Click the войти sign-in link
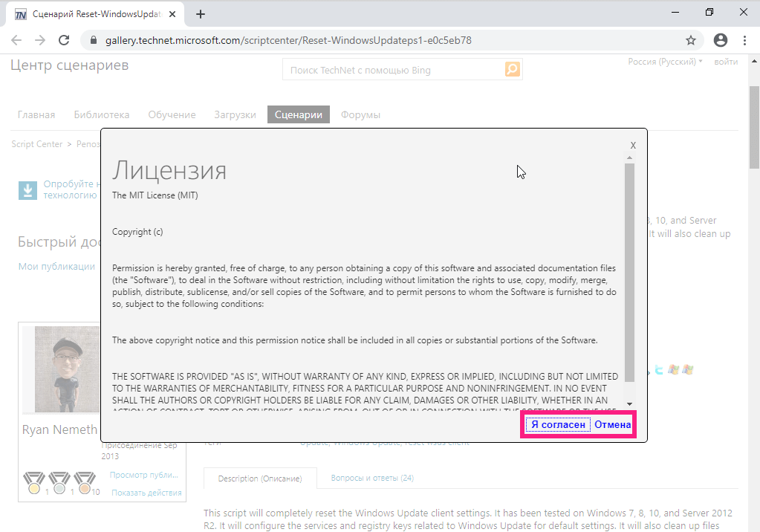This screenshot has width=760, height=532. (726, 62)
